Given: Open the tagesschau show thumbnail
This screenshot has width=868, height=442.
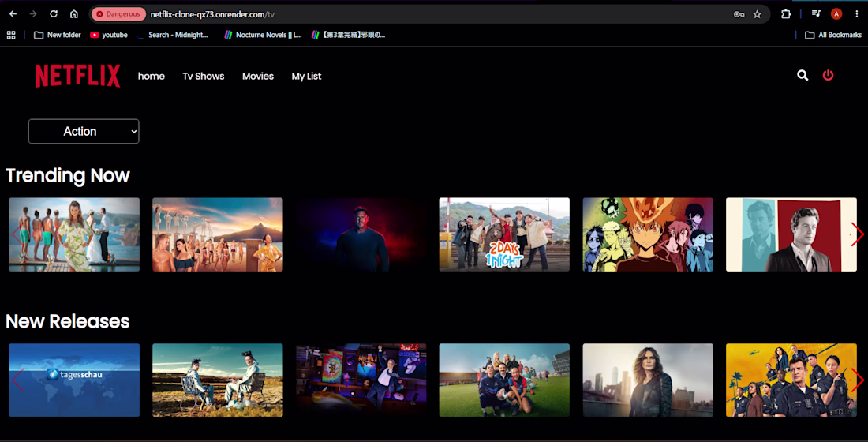Looking at the screenshot, I should tap(74, 380).
